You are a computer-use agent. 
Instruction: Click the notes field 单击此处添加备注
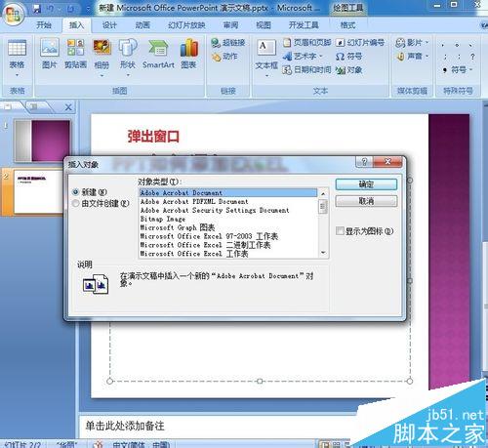tap(125, 426)
